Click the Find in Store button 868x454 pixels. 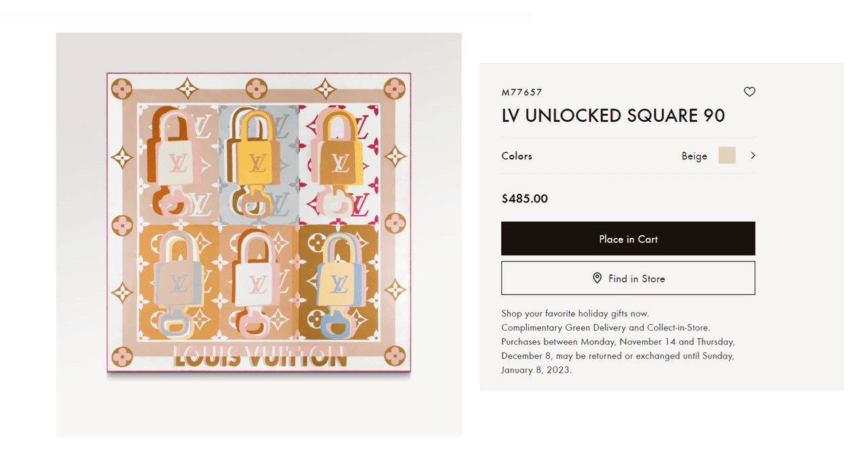(x=627, y=278)
